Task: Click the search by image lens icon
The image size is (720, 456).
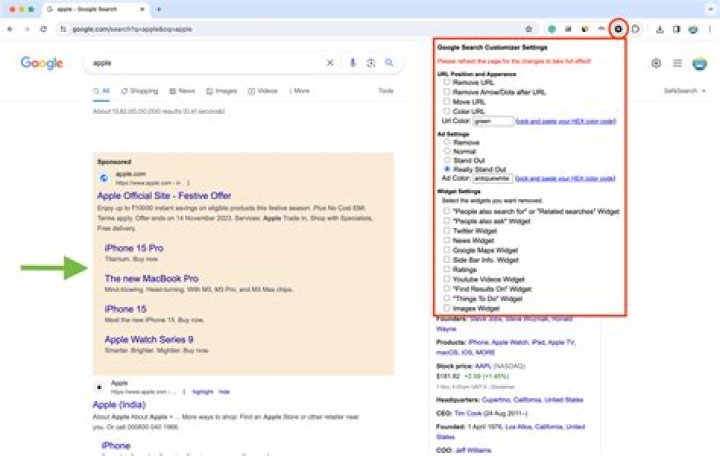Action: [x=371, y=63]
